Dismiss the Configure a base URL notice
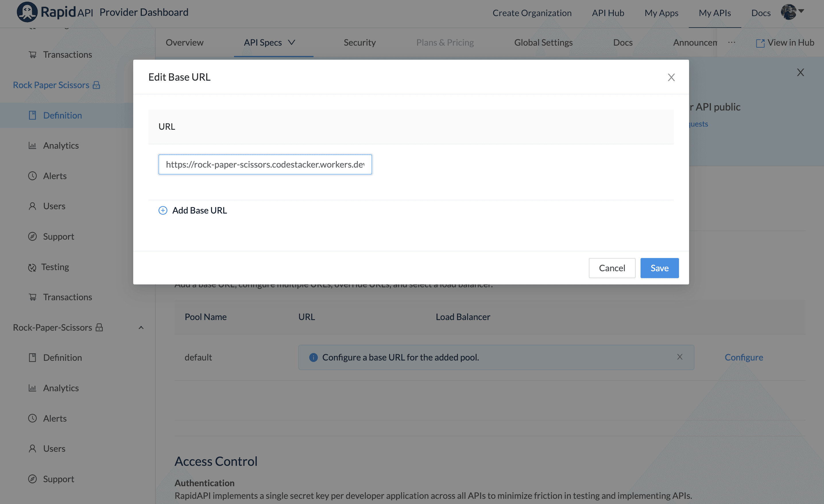 (x=680, y=357)
